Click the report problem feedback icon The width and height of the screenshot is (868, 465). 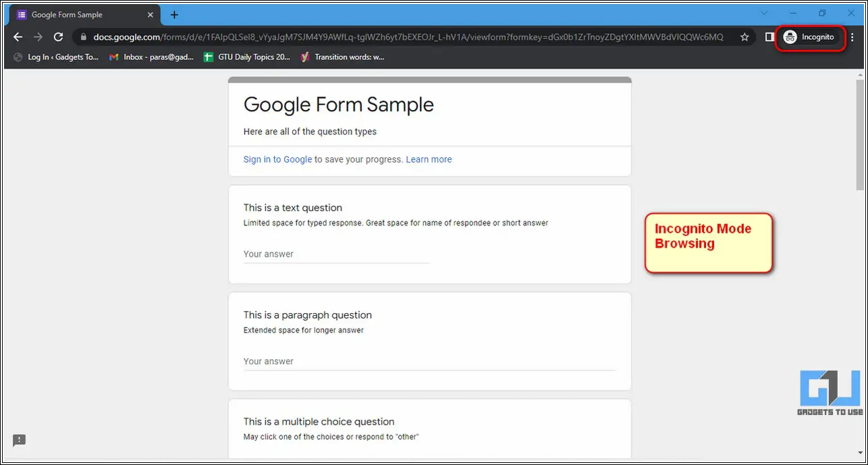(19, 440)
